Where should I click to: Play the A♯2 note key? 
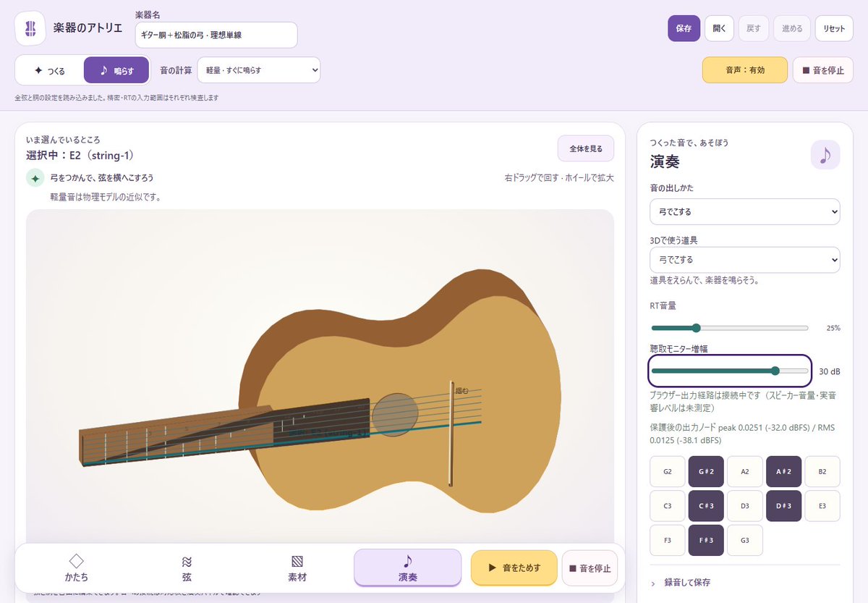click(783, 471)
